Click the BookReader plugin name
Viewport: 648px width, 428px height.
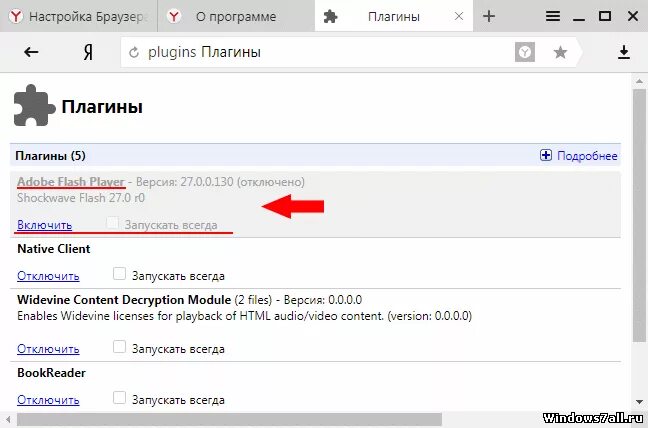click(x=52, y=373)
